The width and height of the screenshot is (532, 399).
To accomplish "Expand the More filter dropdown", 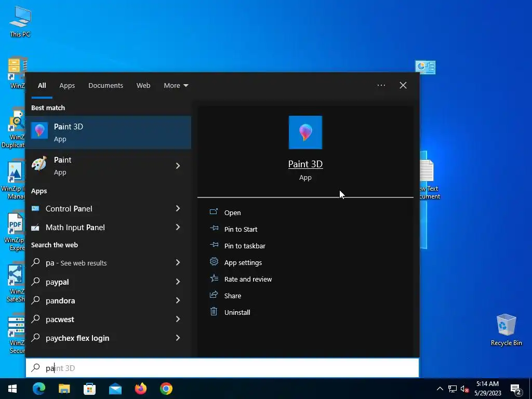I will tap(176, 86).
